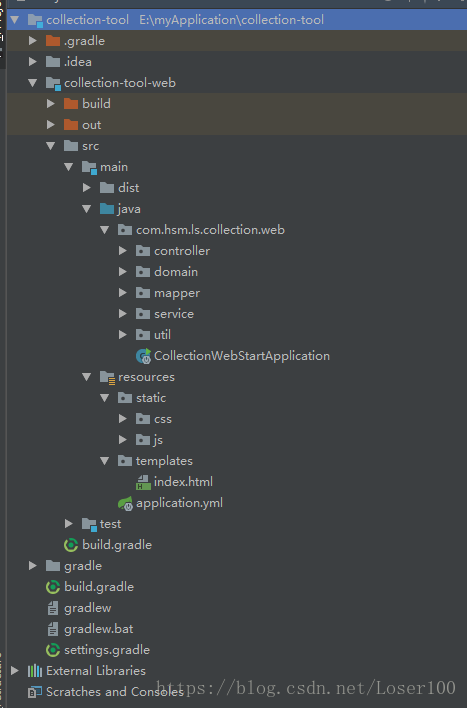This screenshot has height=708, width=467.
Task: Click the controller package icon
Action: coord(143,251)
